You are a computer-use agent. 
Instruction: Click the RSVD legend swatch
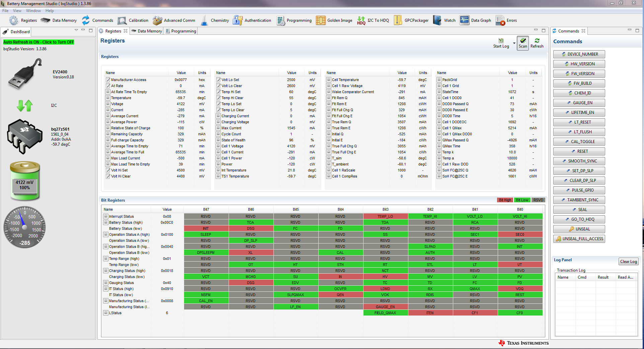(x=538, y=200)
